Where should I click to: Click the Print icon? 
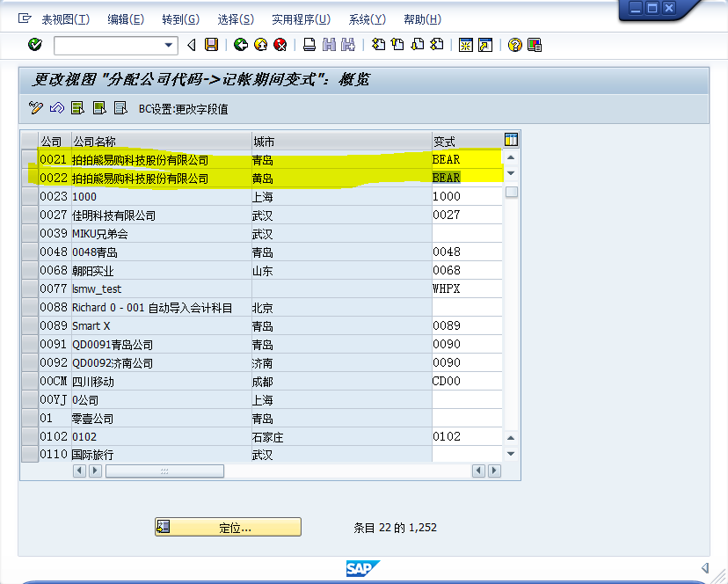(x=309, y=45)
